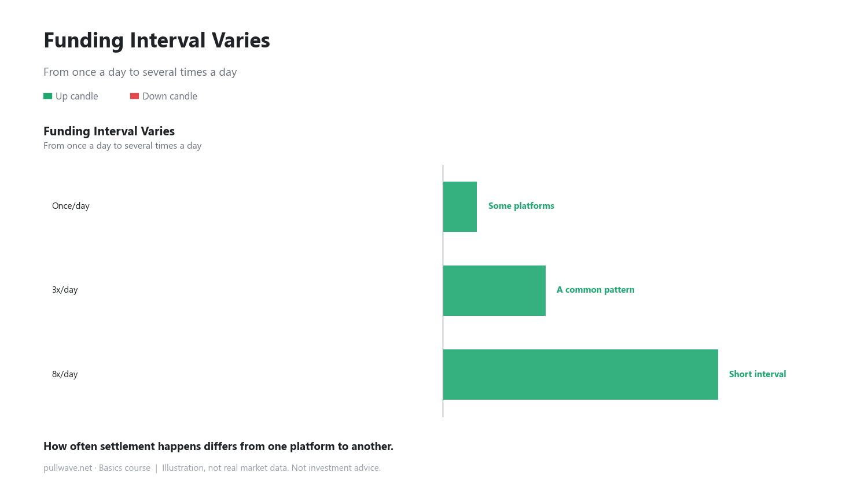Select the 3x/day axis label
The width and height of the screenshot is (868, 483).
click(x=65, y=290)
